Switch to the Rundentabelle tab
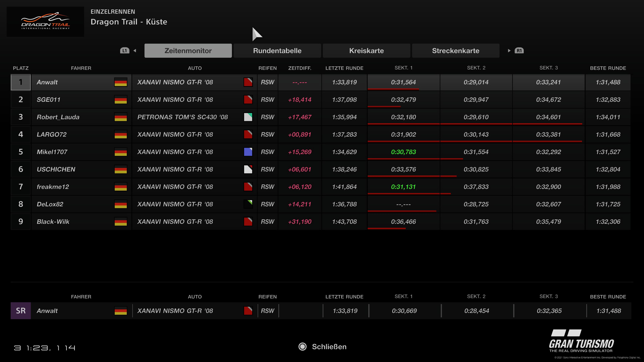 pyautogui.click(x=277, y=51)
